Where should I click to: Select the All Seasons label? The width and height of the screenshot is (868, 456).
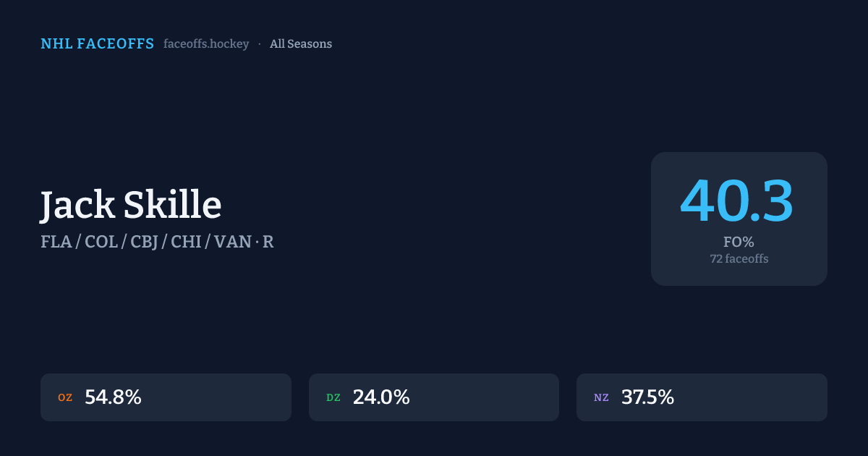(x=301, y=44)
